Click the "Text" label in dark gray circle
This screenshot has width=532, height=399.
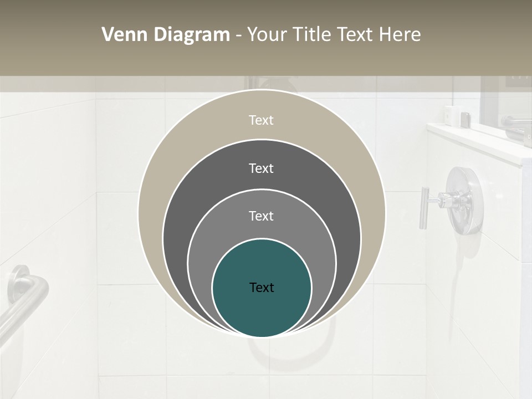[261, 168]
